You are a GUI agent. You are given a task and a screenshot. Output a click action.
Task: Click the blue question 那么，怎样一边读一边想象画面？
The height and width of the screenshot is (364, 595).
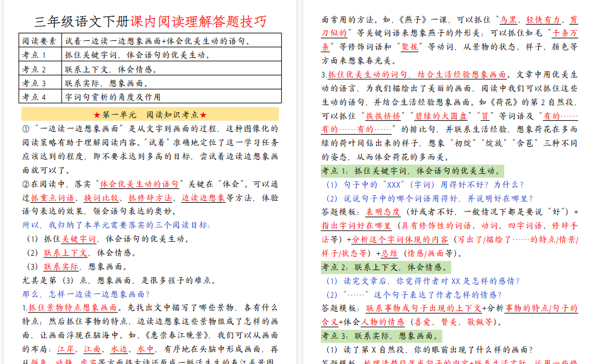86,294
